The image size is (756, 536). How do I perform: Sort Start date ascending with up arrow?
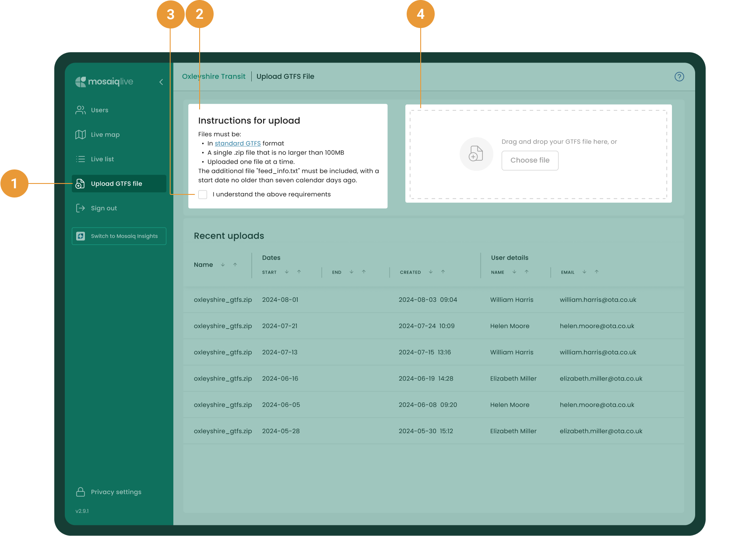click(299, 272)
